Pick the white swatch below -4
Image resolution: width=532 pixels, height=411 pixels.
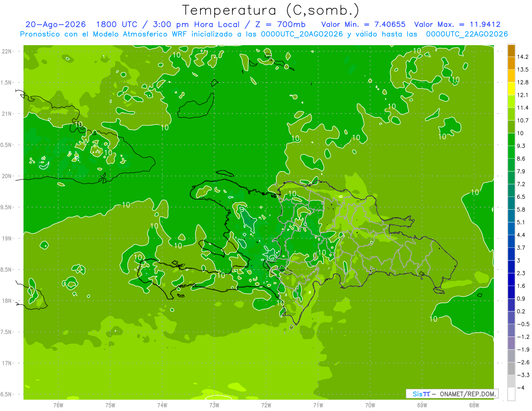[511, 394]
